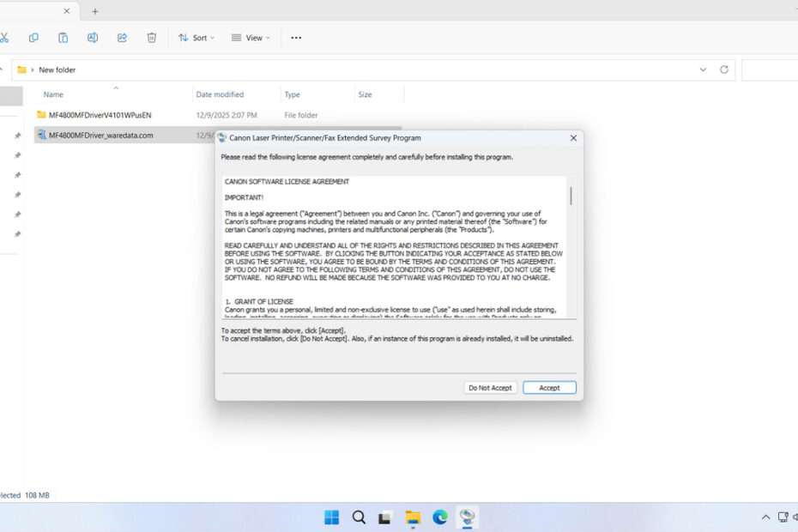
Task: Select the MF4800MFDriverV4101WPusEN folder
Action: pos(100,114)
